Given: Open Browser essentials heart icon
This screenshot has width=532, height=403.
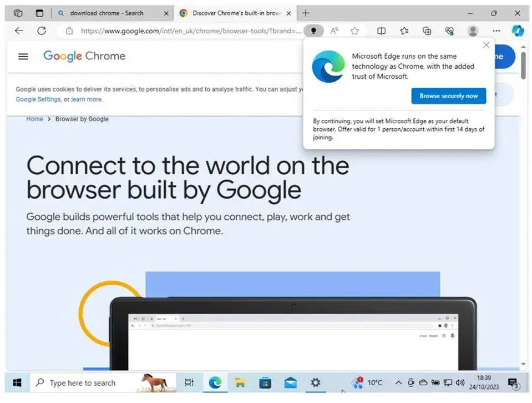Looking at the screenshot, I should click(x=449, y=31).
